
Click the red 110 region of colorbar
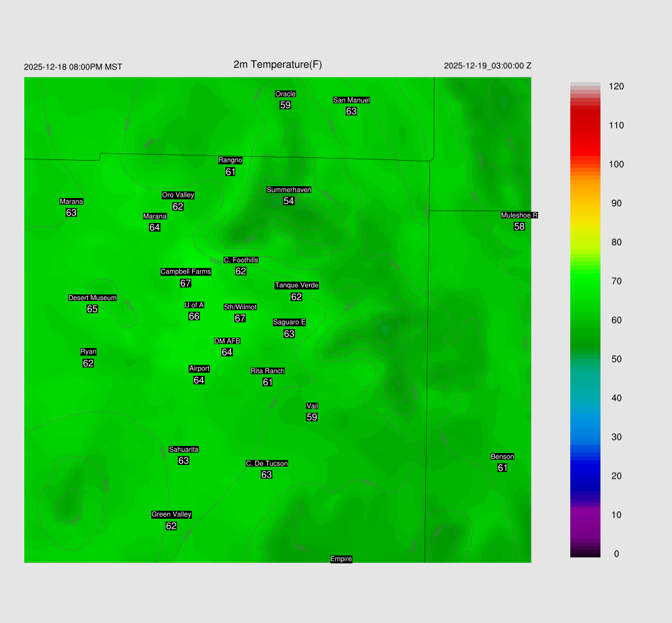pos(585,125)
